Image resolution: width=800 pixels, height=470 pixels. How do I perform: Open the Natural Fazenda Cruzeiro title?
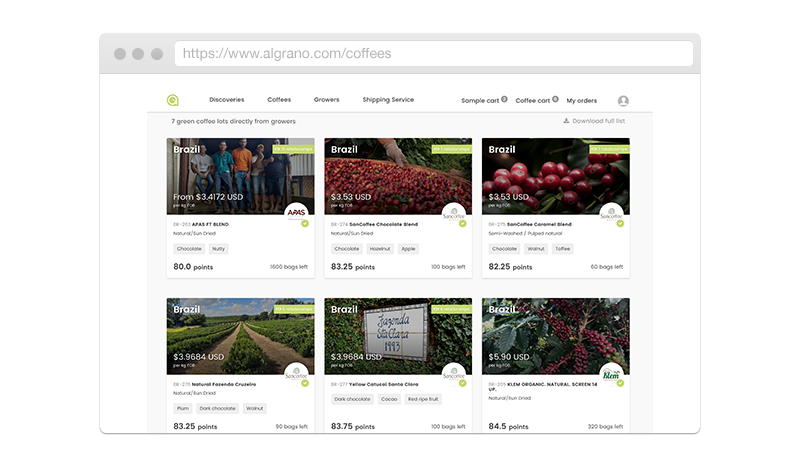point(224,384)
